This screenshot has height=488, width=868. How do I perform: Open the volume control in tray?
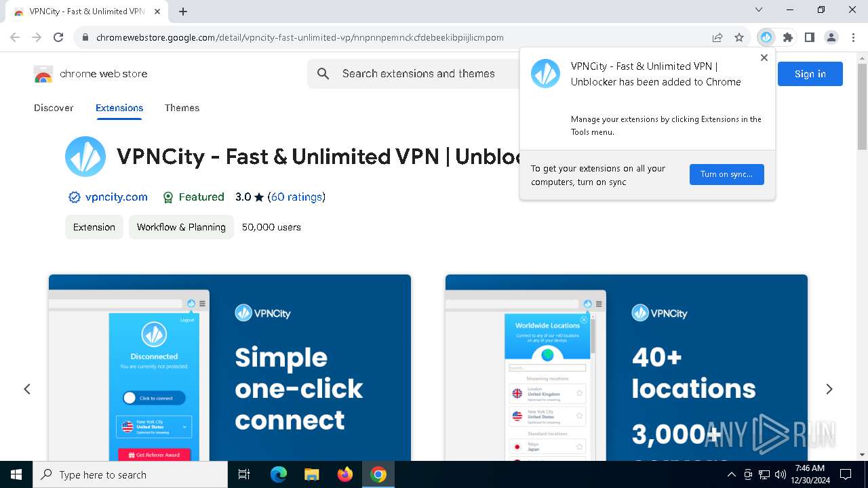(x=781, y=474)
